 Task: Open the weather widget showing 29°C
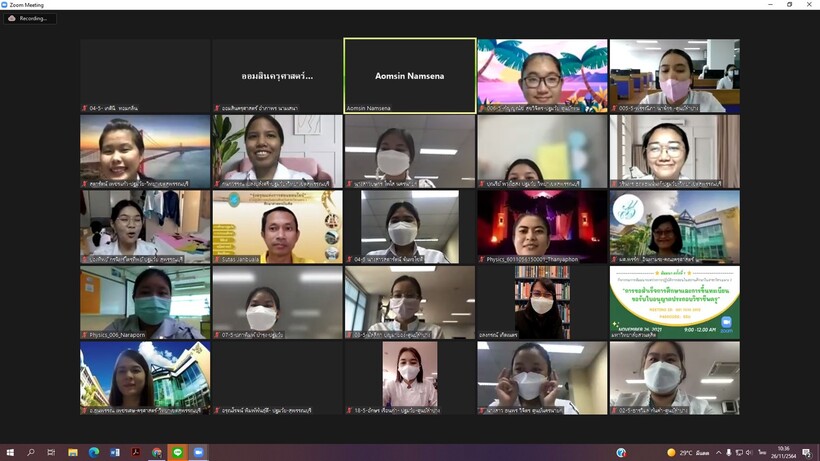pos(690,452)
